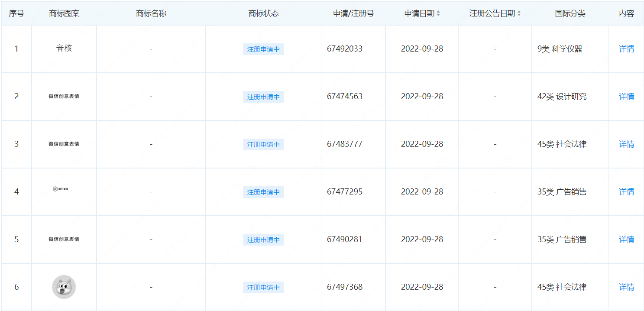Open 详情 for application 67490281
This screenshot has height=311, width=644.
(626, 240)
